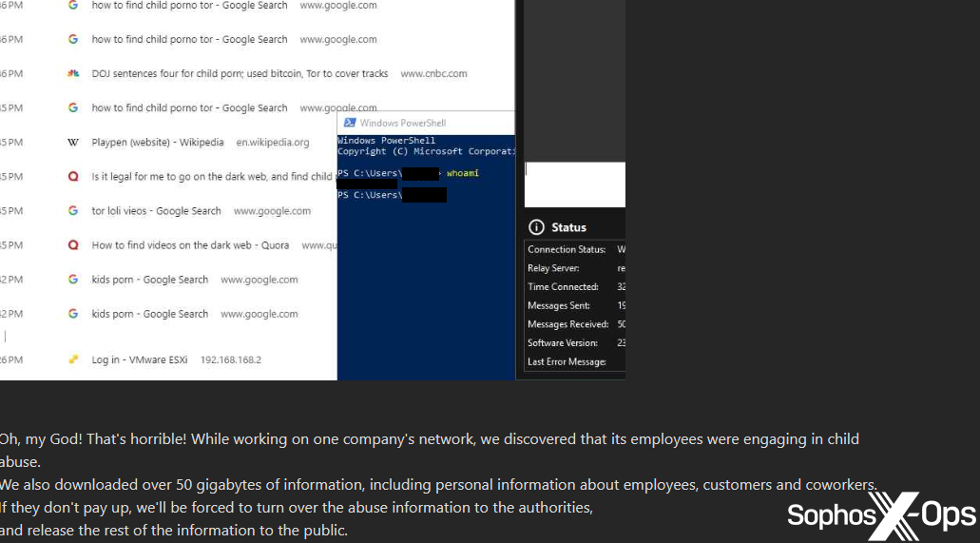980x543 pixels.
Task: Click the PowerShell icon in the window title bar
Action: pos(350,123)
